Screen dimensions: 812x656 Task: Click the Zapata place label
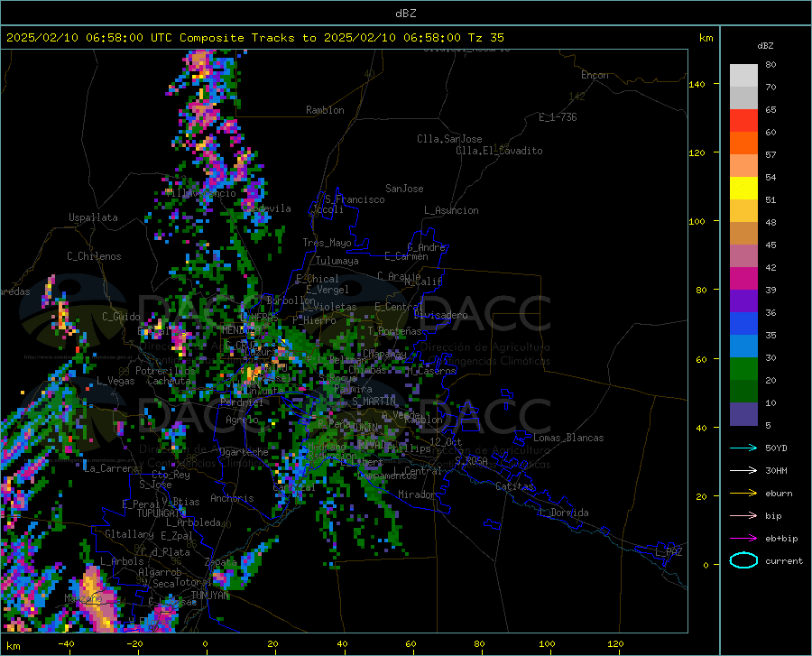[221, 562]
